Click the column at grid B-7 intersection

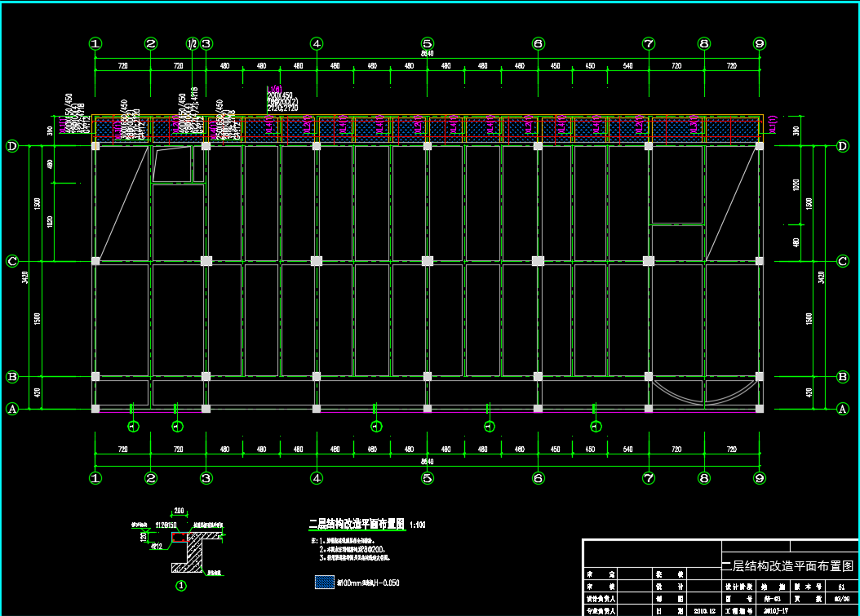click(x=649, y=377)
